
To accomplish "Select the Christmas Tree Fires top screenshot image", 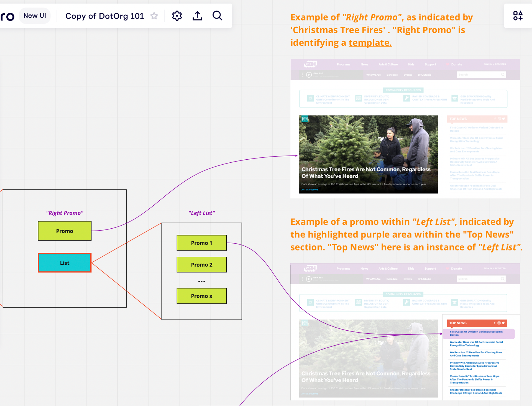I will click(x=369, y=154).
